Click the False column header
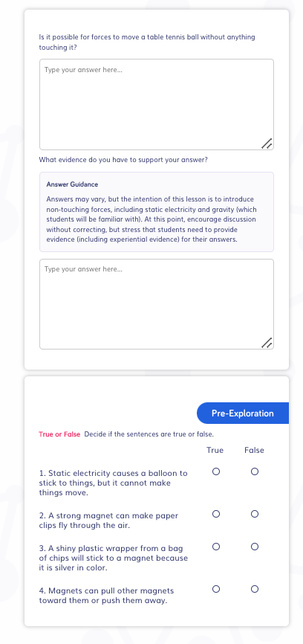 (x=254, y=450)
